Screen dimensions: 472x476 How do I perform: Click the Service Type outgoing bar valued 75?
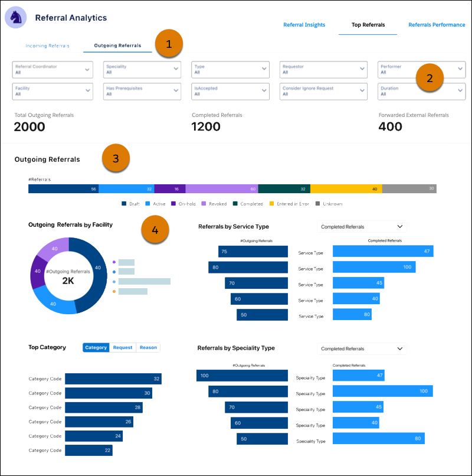tap(253, 252)
